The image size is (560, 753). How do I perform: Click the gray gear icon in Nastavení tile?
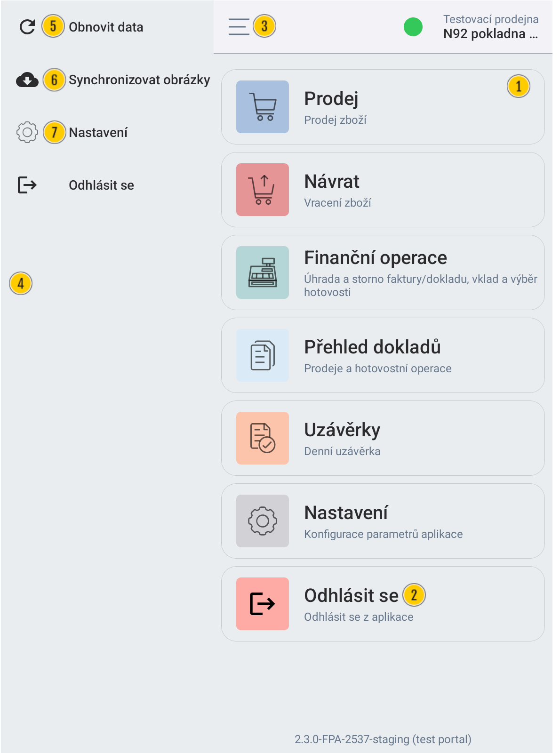[x=263, y=521]
